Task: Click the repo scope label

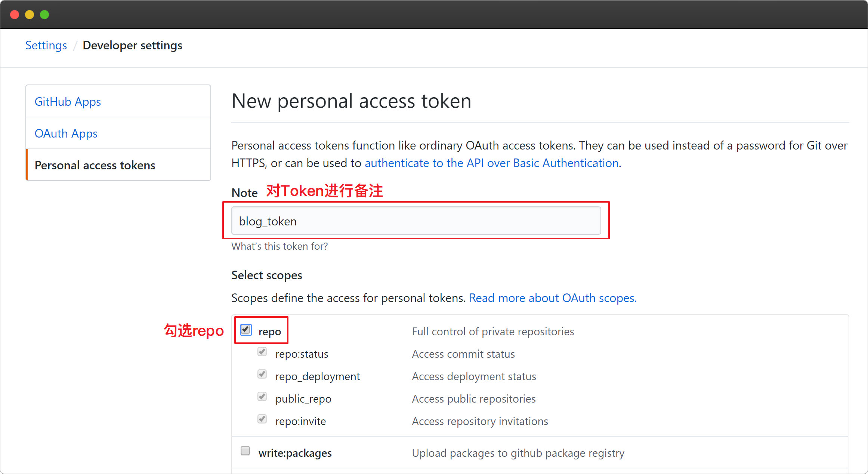Action: click(x=270, y=332)
